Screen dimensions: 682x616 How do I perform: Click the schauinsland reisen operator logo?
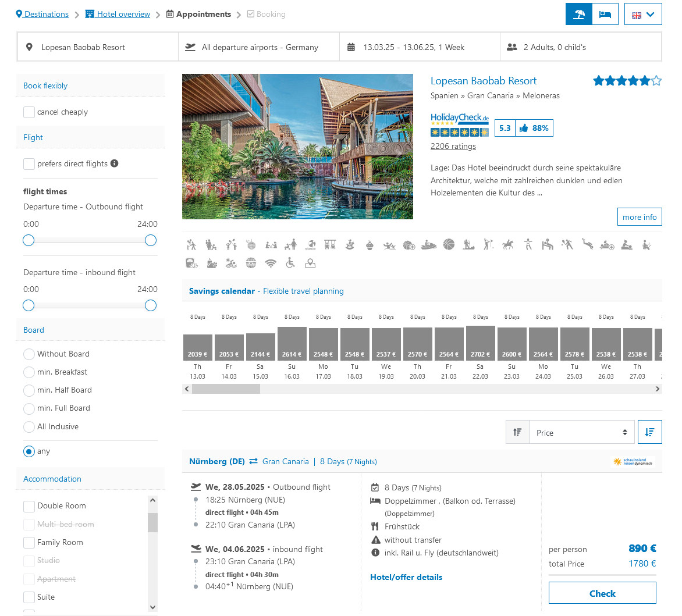tap(633, 462)
